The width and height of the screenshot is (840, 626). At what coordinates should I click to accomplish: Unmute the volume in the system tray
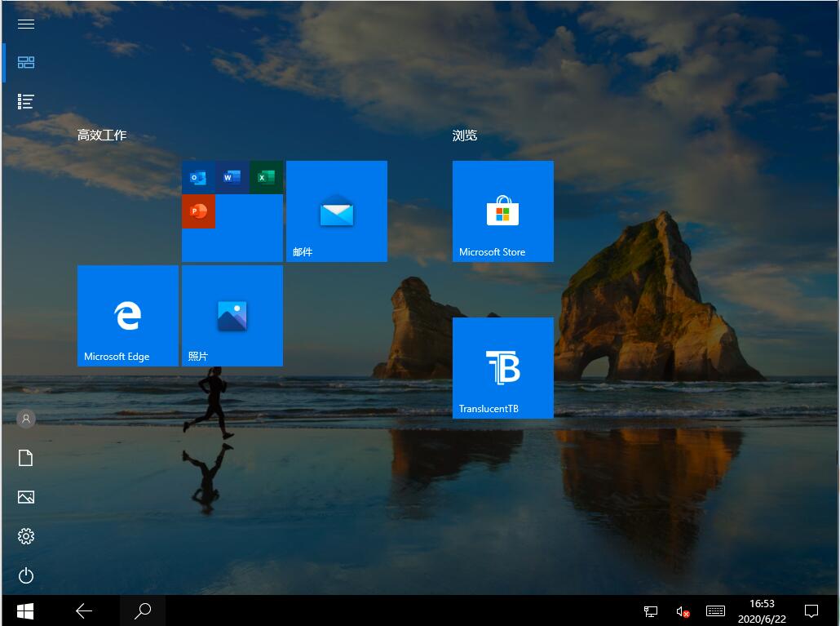(x=682, y=610)
